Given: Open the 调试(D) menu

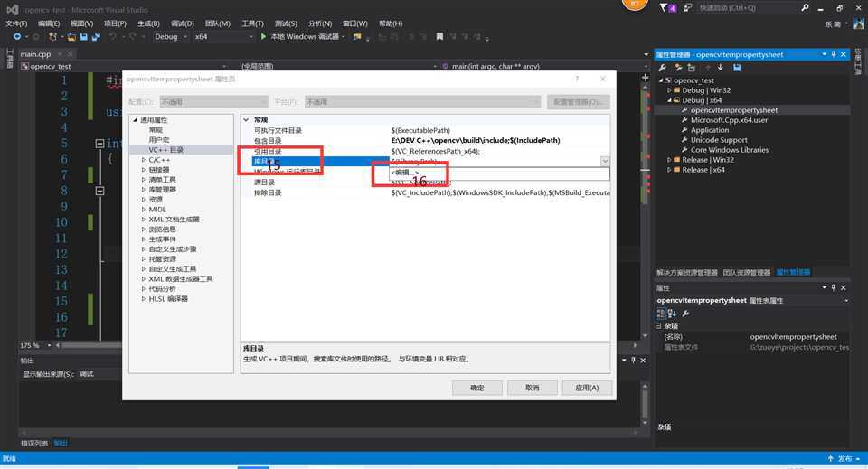Looking at the screenshot, I should click(182, 23).
